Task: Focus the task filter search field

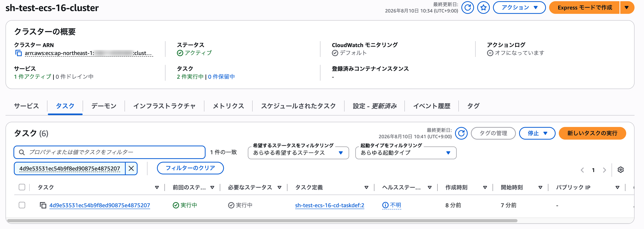Action: tap(110, 152)
